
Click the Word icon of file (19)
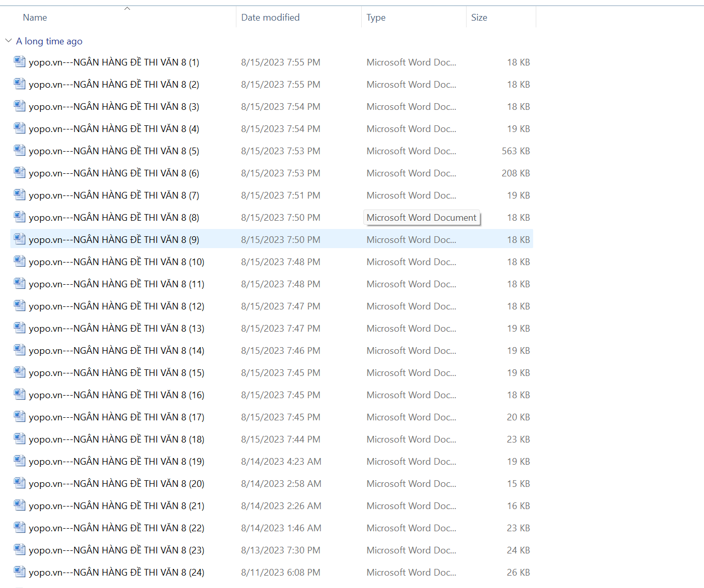click(20, 461)
